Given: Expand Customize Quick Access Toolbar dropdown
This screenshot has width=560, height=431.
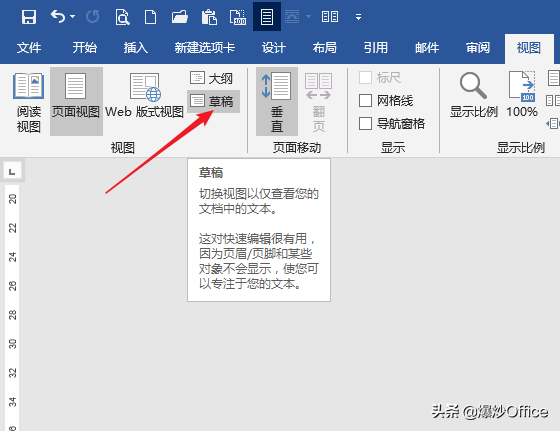Looking at the screenshot, I should (358, 17).
